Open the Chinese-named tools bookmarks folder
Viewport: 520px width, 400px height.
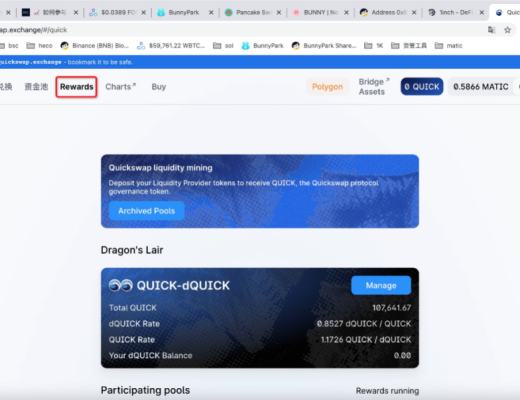pos(409,46)
